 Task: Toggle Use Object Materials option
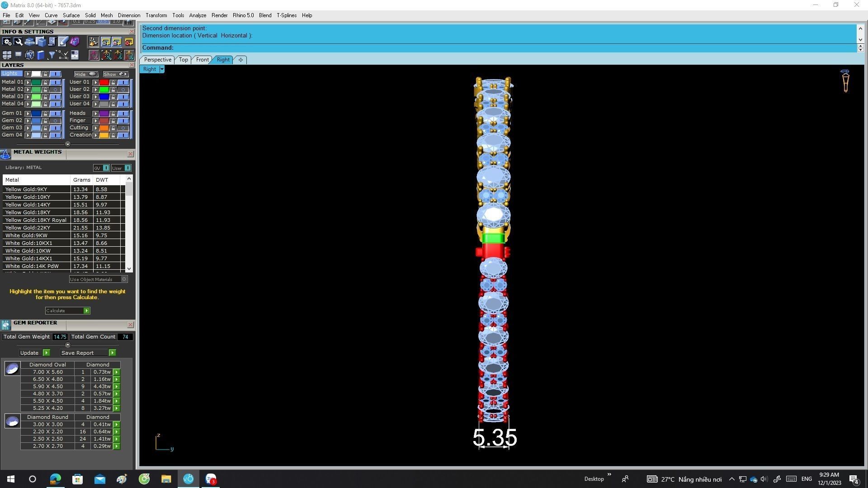pyautogui.click(x=123, y=279)
